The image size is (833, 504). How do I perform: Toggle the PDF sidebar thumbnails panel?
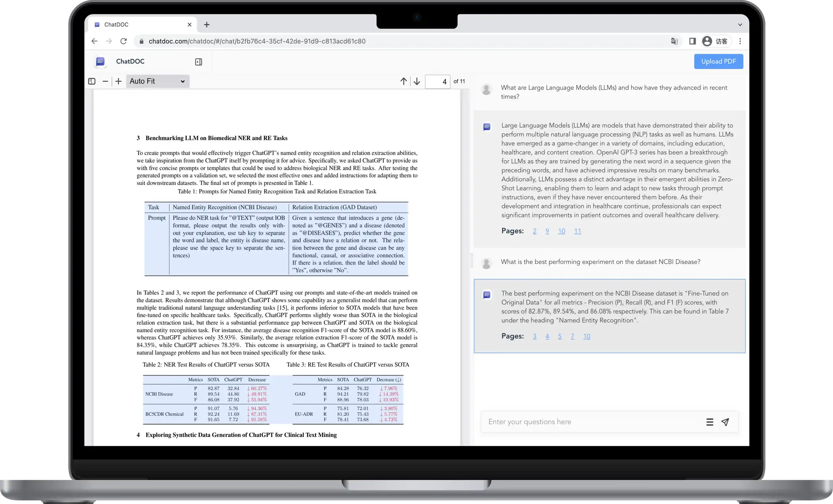click(x=92, y=81)
